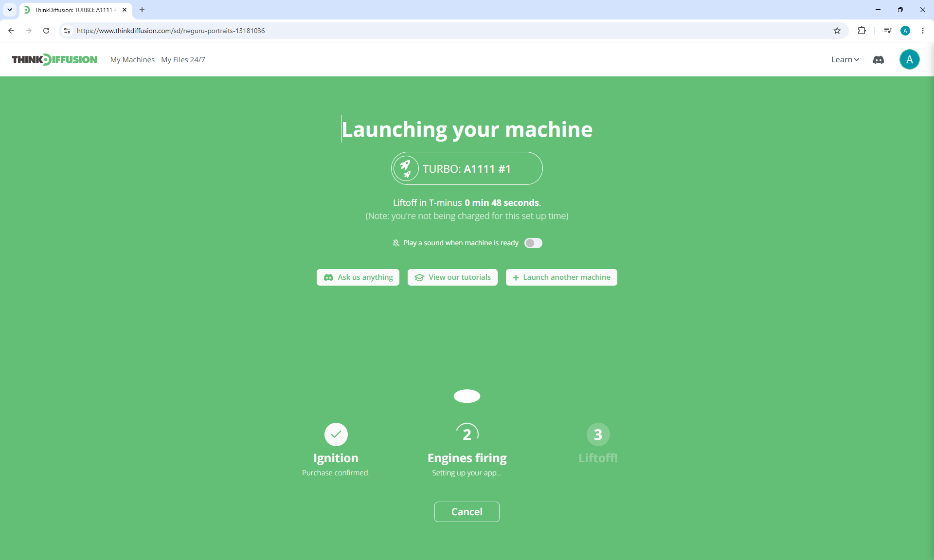934x560 pixels.
Task: Open Chrome profile avatar in toolbar
Action: [905, 31]
